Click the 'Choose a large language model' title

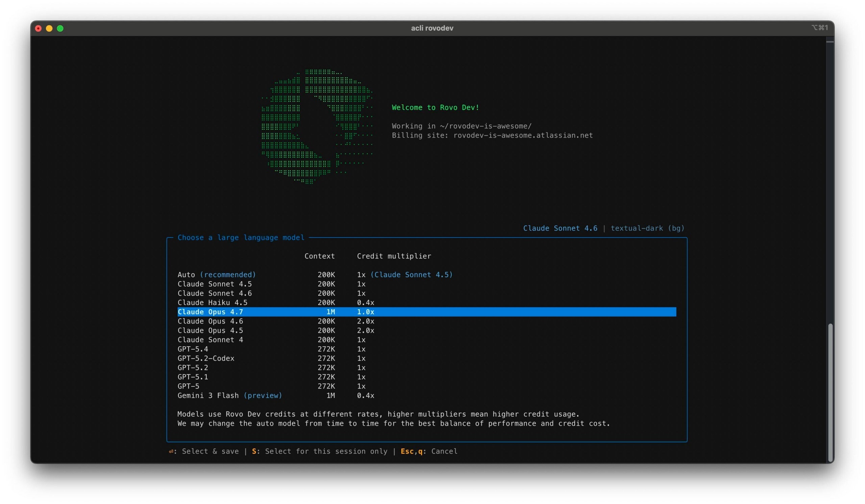click(x=241, y=237)
